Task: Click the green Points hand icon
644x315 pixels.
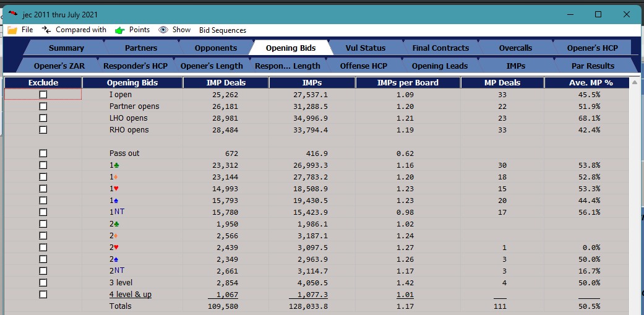Action: coord(119,30)
